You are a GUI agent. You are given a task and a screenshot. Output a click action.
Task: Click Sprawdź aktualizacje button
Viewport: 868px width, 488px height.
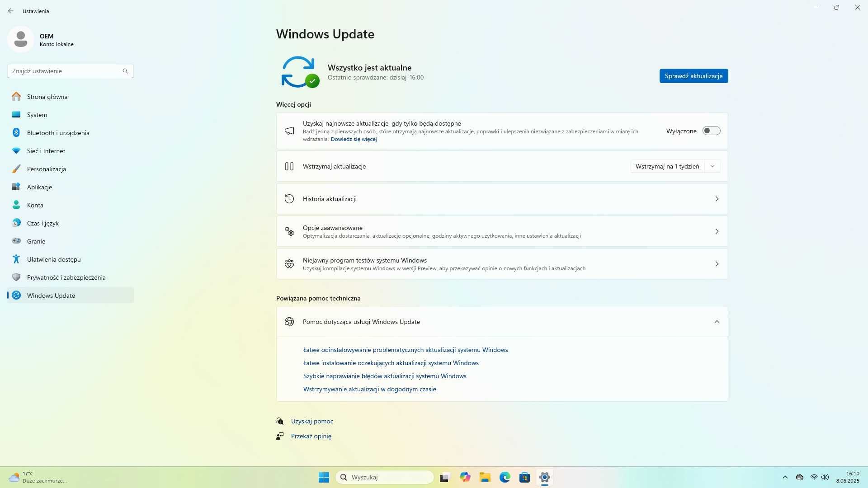(x=693, y=76)
